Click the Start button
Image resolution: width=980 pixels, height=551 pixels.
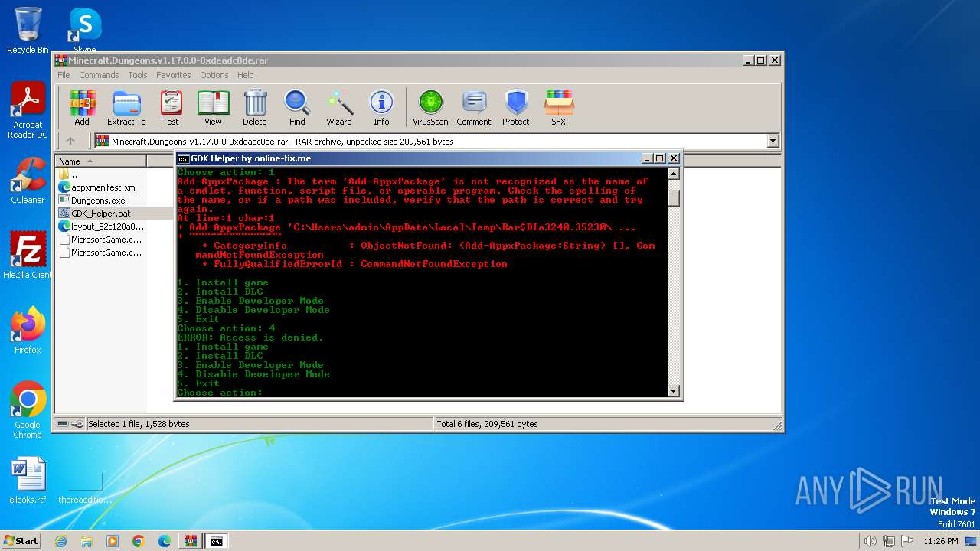[21, 540]
